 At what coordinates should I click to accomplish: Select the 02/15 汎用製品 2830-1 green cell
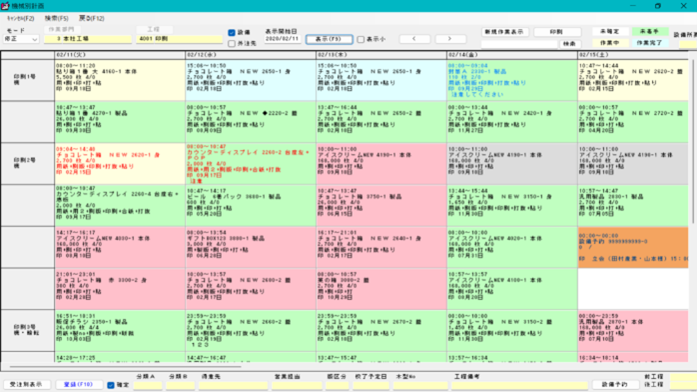pos(633,205)
